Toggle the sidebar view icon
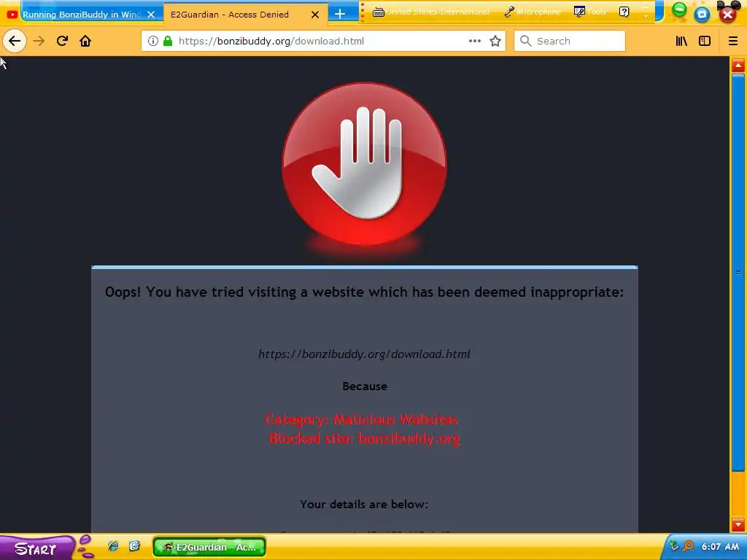This screenshot has width=747, height=560. [705, 41]
